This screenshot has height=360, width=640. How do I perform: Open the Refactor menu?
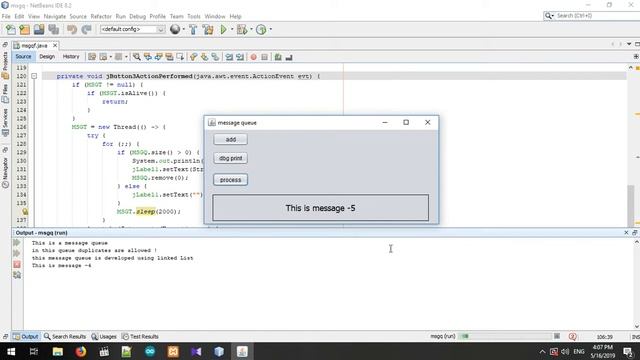click(x=101, y=16)
